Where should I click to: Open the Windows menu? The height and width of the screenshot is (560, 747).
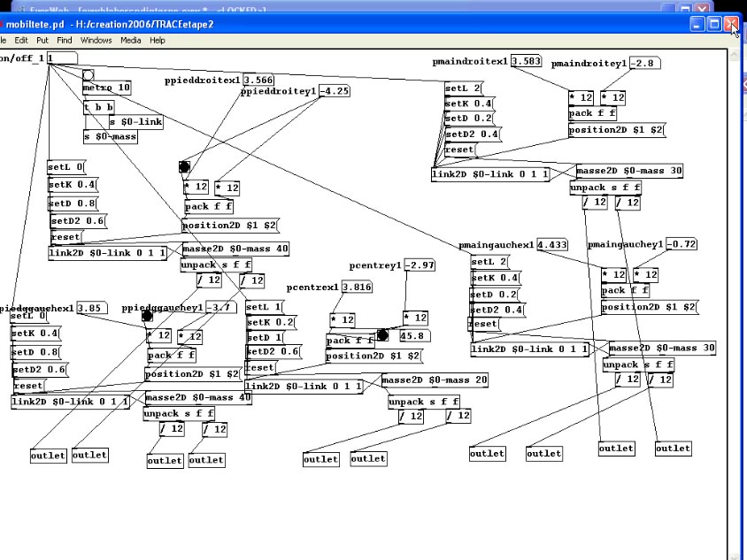point(96,40)
